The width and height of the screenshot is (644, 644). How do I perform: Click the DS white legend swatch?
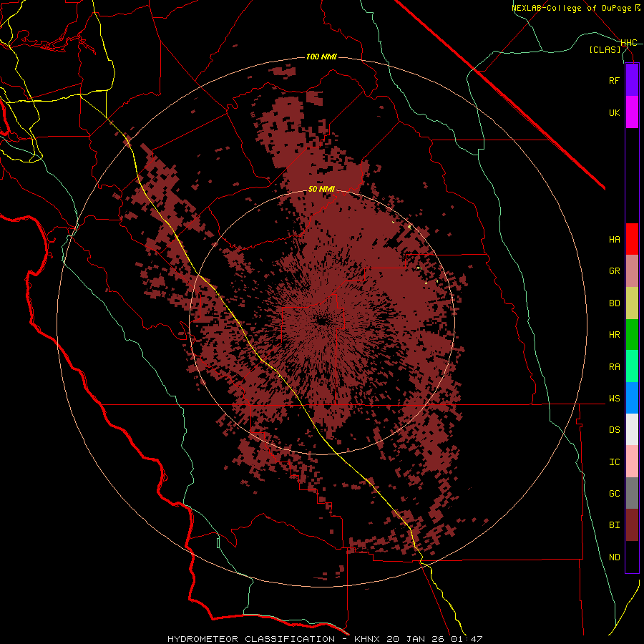(x=632, y=429)
